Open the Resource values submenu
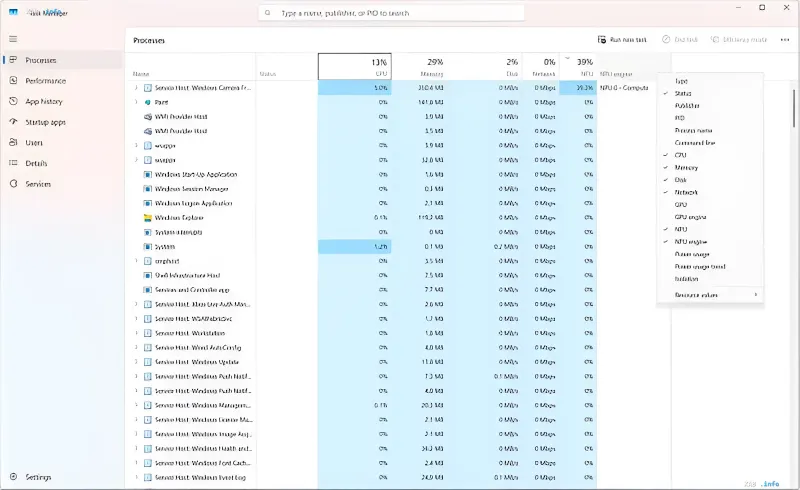The width and height of the screenshot is (800, 490). (x=710, y=295)
